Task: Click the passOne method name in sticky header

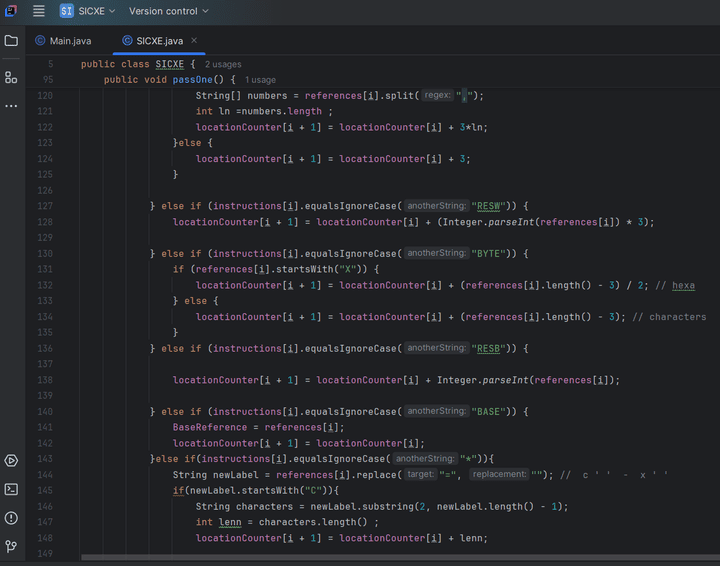Action: [193, 80]
